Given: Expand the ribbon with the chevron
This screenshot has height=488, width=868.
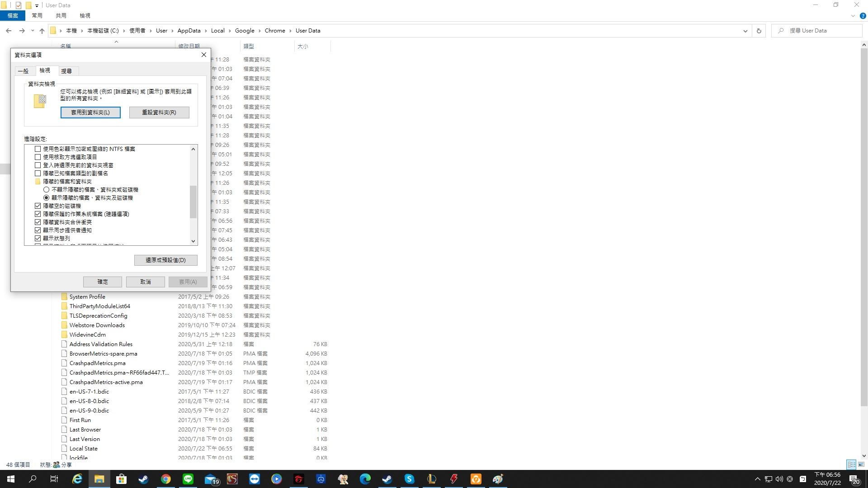Looking at the screenshot, I should tap(853, 16).
